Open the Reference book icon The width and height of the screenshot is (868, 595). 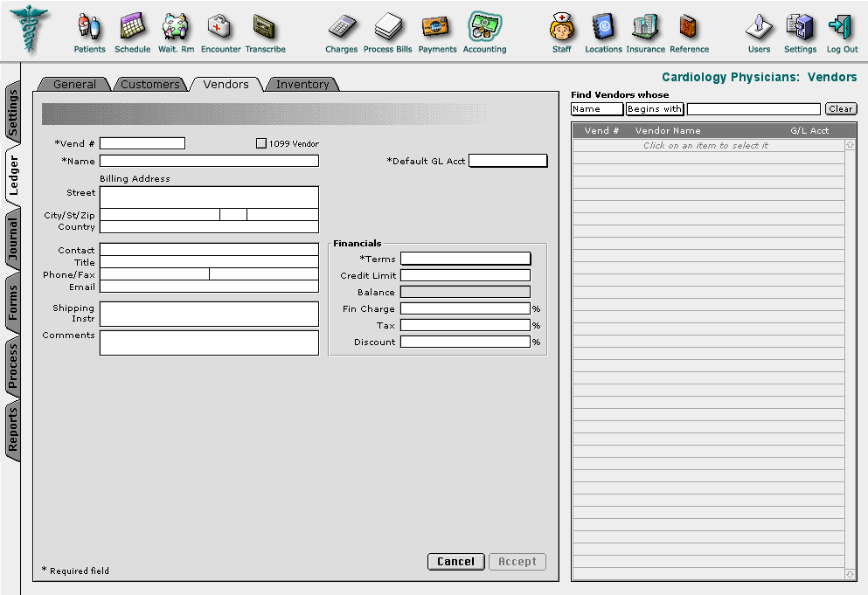(688, 27)
